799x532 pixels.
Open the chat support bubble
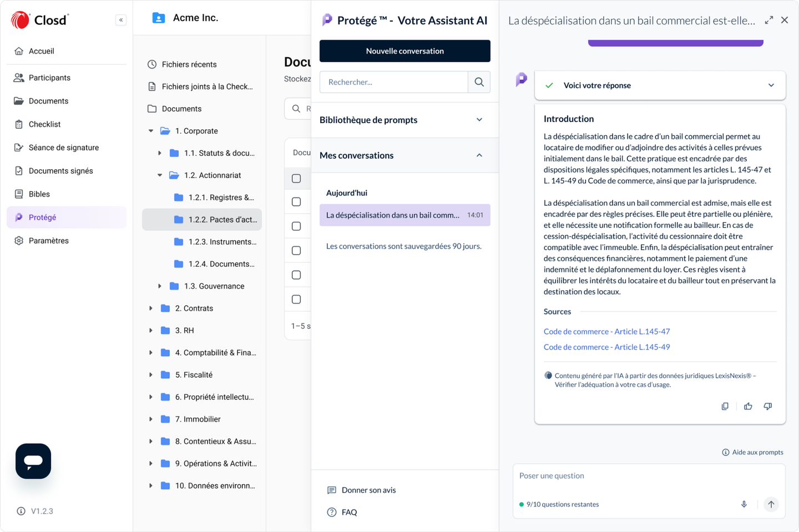tap(33, 461)
